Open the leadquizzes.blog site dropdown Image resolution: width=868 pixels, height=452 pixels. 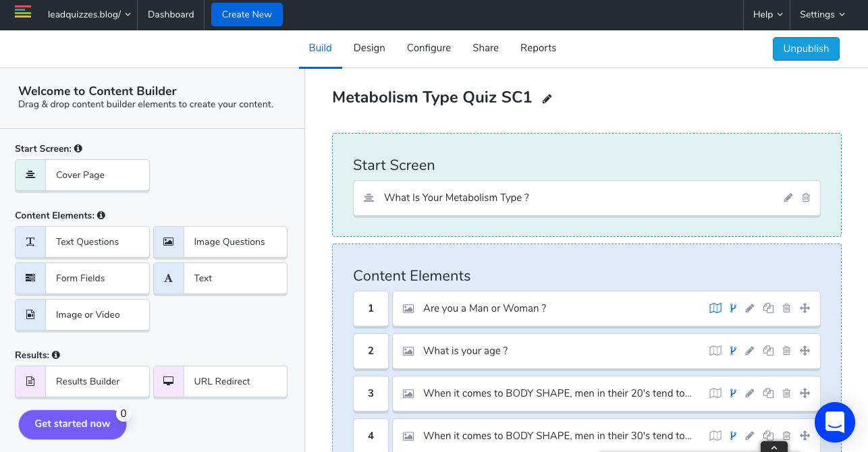pyautogui.click(x=88, y=13)
